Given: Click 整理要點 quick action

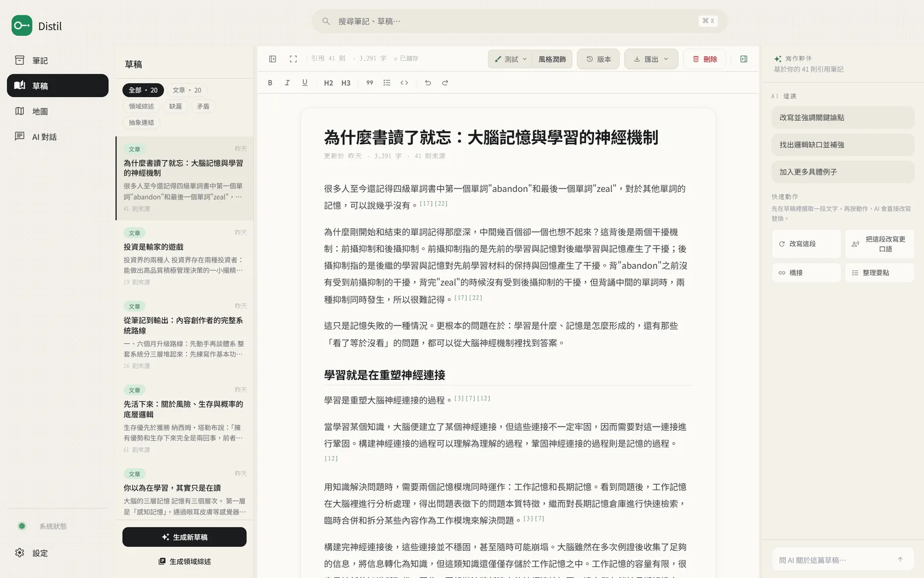Looking at the screenshot, I should tap(880, 272).
